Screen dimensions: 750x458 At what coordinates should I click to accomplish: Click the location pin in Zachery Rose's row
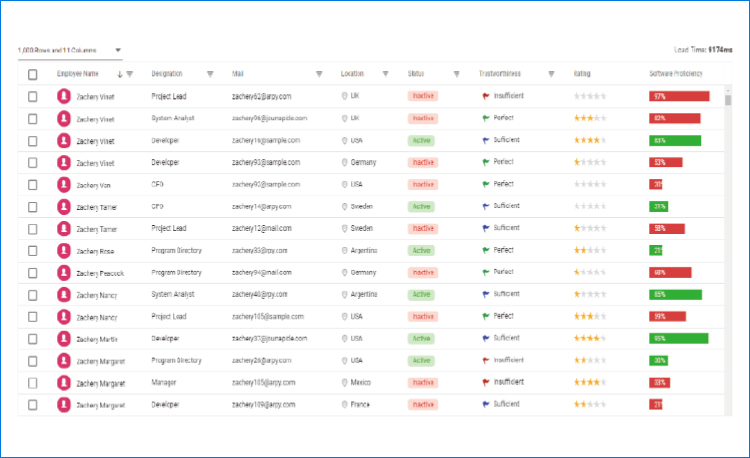coord(344,251)
